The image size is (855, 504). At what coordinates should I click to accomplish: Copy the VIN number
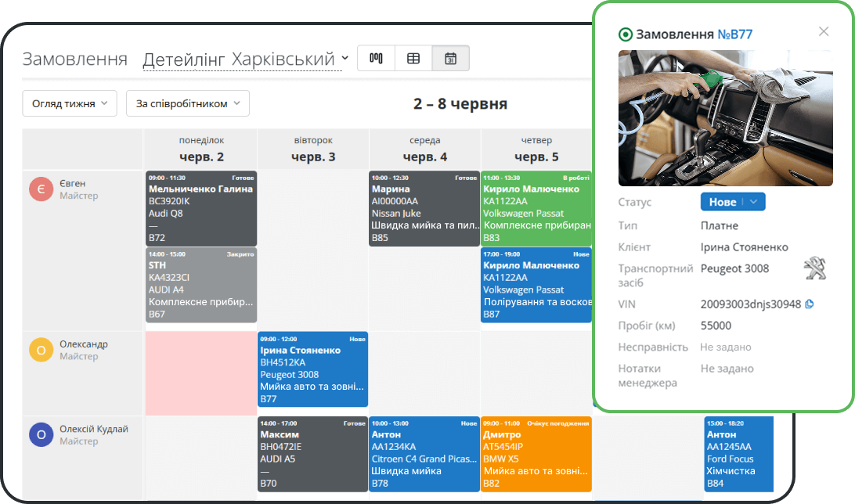click(x=810, y=304)
